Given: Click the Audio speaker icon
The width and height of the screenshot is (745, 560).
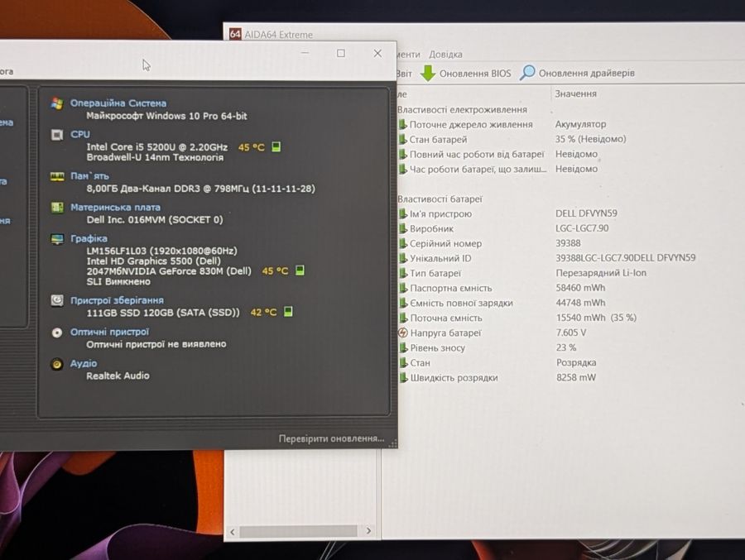Looking at the screenshot, I should pos(57,364).
